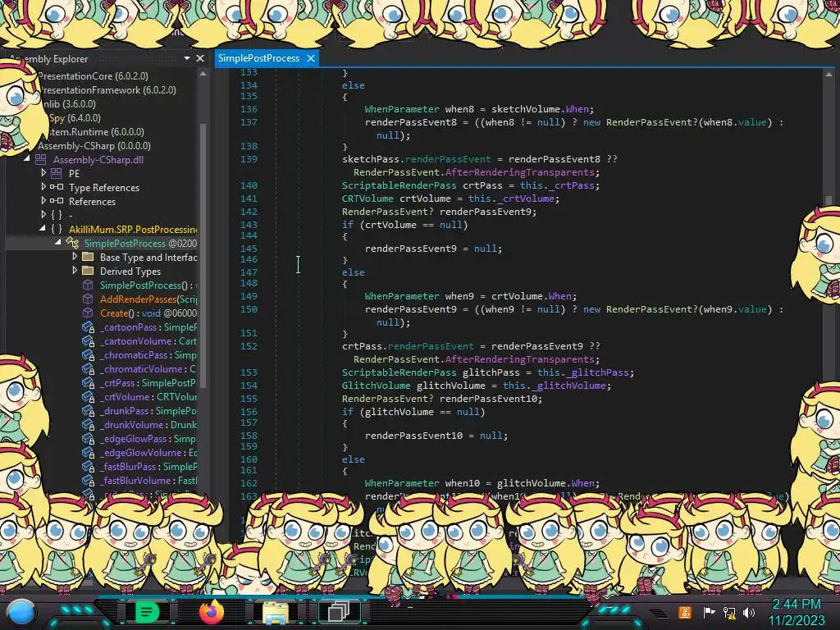840x630 pixels.
Task: Click the _cartoonPass field icon
Action: click(89, 326)
